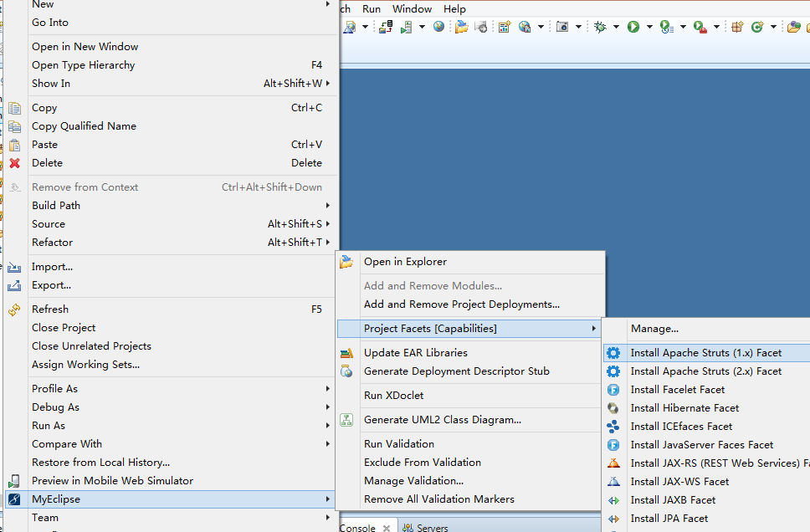Viewport: 810px width, 532px height.
Task: Click the Open Type folder toolbar icon
Action: click(793, 26)
